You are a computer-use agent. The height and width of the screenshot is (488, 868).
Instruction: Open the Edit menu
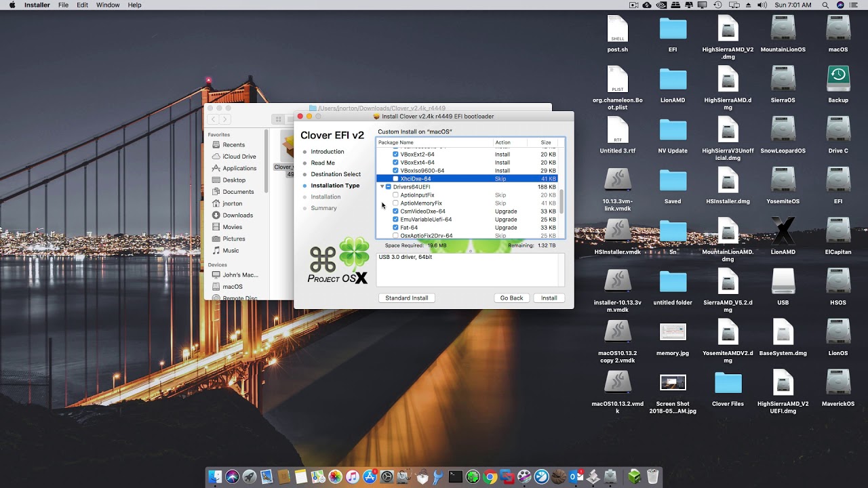82,5
